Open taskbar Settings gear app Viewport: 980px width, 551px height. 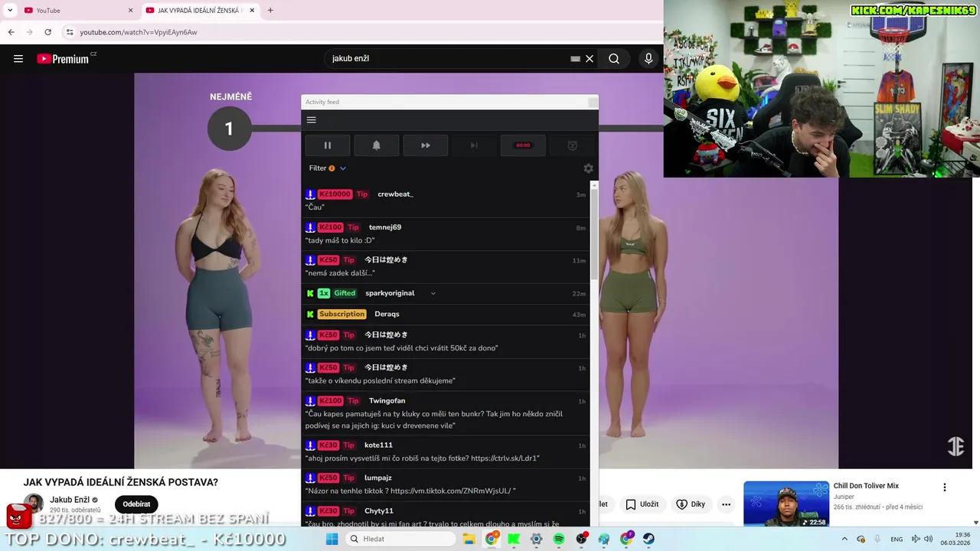[x=536, y=539]
